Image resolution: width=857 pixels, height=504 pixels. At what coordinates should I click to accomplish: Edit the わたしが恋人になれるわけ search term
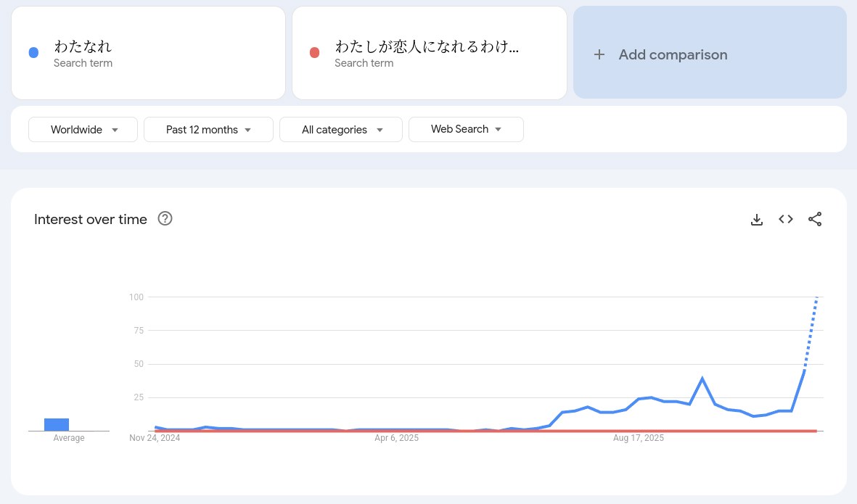pyautogui.click(x=427, y=47)
